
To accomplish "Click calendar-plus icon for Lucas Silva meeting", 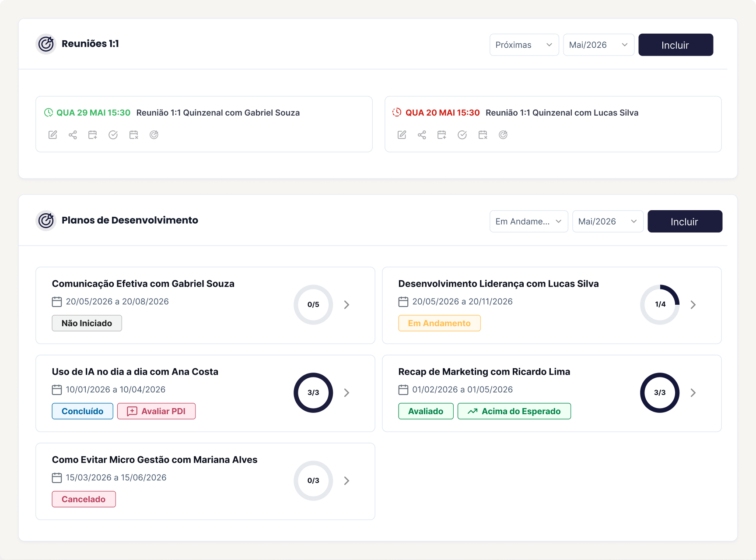I will tap(442, 135).
